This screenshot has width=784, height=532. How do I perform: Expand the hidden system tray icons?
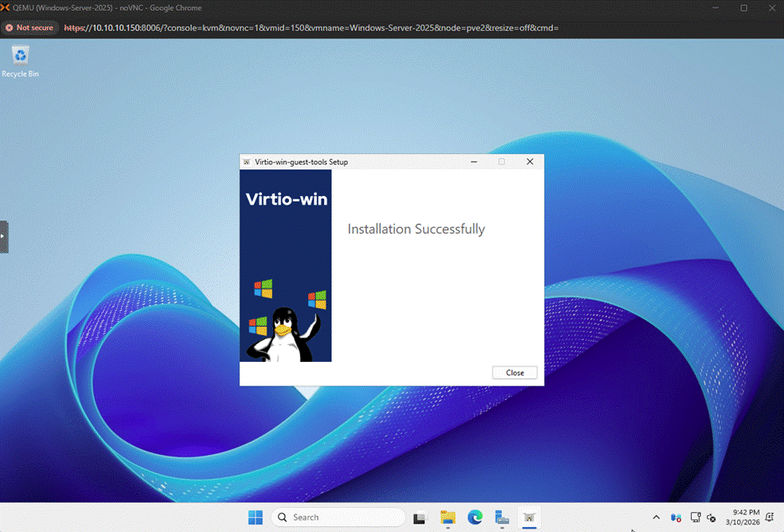(x=656, y=517)
